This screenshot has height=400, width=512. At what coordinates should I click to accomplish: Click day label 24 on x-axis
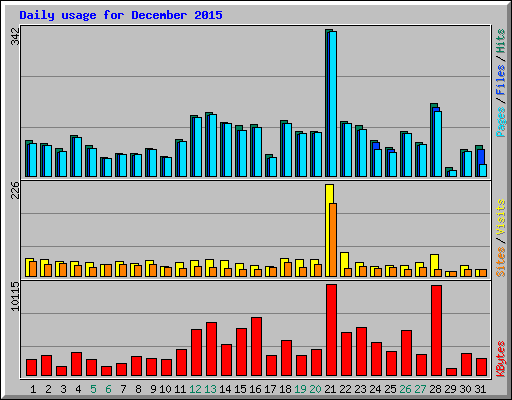[375, 389]
